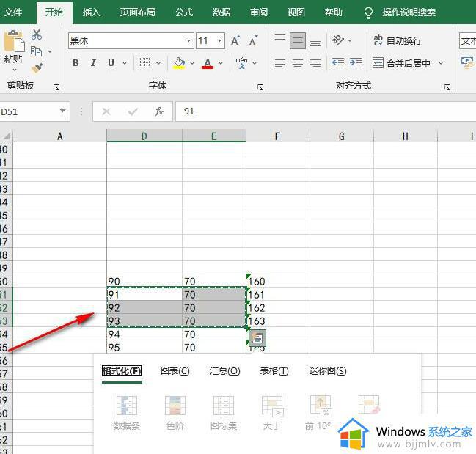Open the font name 黑体 dropdown
This screenshot has width=476, height=454.
coord(188,40)
